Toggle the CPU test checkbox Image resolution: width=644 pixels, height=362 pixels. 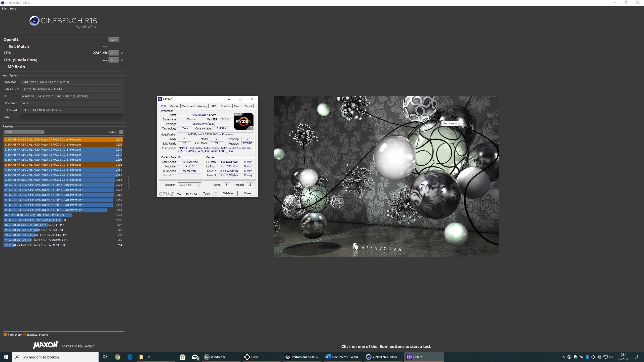[x=122, y=53]
